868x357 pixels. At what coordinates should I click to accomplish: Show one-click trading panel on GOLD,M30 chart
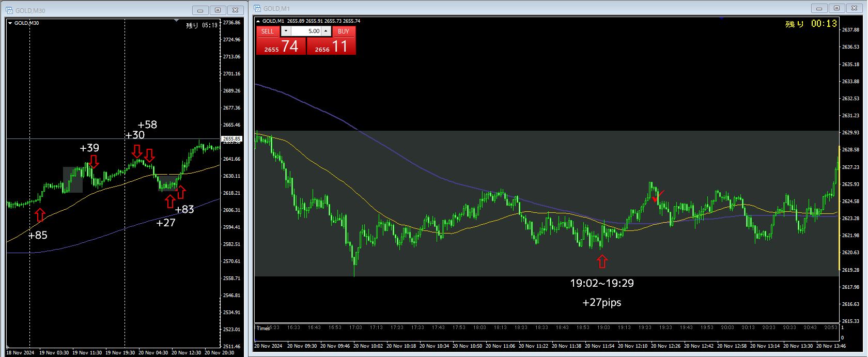click(10, 23)
